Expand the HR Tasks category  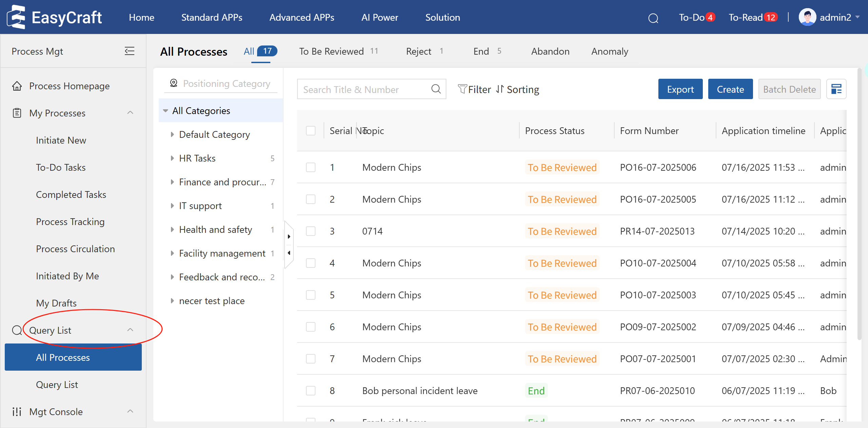[172, 158]
